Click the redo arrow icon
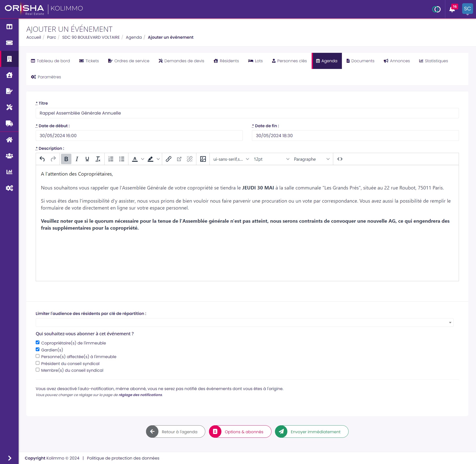Screen dimensions: 476x464 pyautogui.click(x=53, y=159)
